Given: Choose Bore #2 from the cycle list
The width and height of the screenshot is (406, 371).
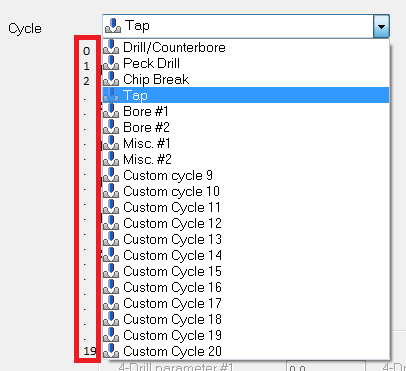Looking at the screenshot, I should 246,127.
